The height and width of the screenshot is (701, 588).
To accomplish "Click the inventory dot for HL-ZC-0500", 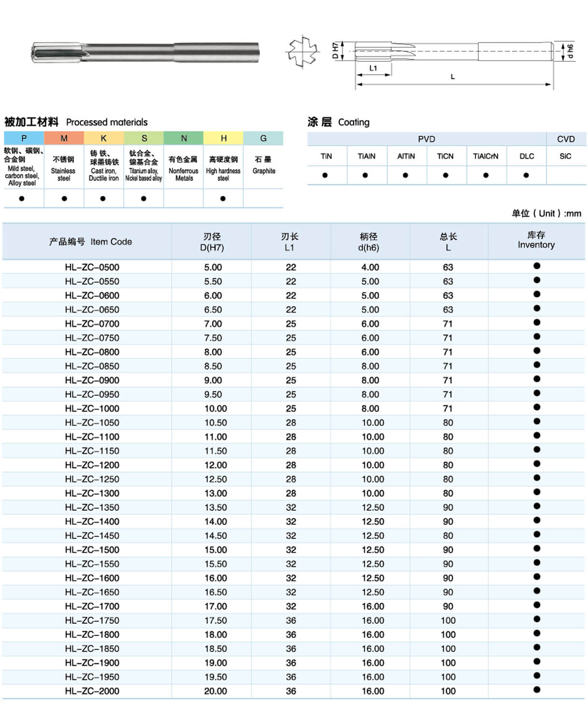I will (x=537, y=266).
